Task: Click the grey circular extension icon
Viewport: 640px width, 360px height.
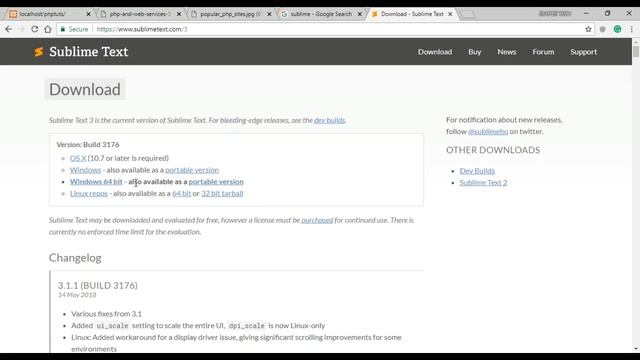Action: [602, 29]
